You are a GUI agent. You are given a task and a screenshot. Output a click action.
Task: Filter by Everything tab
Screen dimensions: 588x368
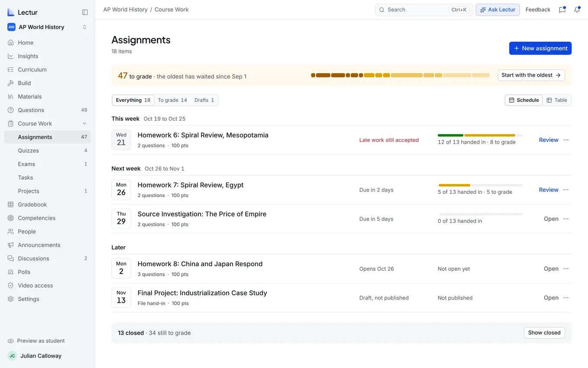pyautogui.click(x=133, y=100)
